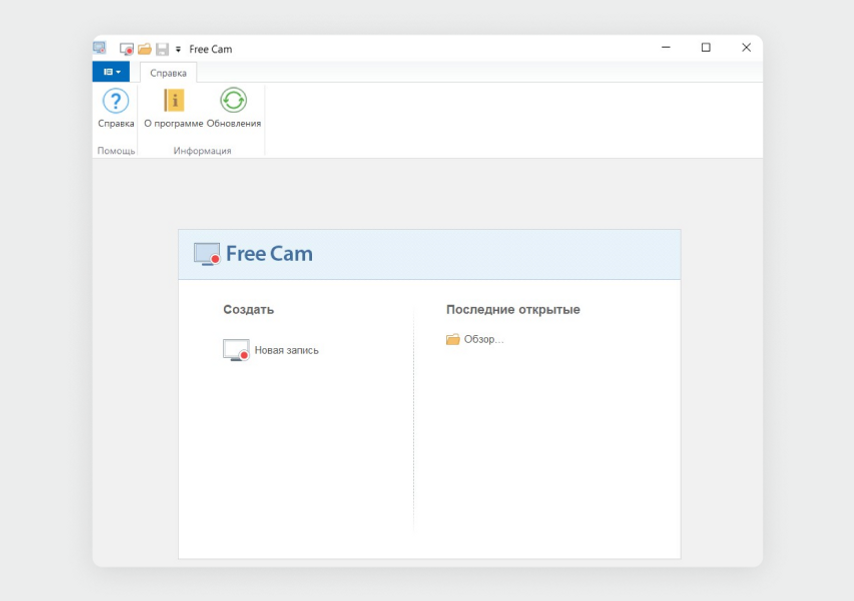The height and width of the screenshot is (601, 854).
Task: Click the save floppy disk icon
Action: tap(161, 49)
